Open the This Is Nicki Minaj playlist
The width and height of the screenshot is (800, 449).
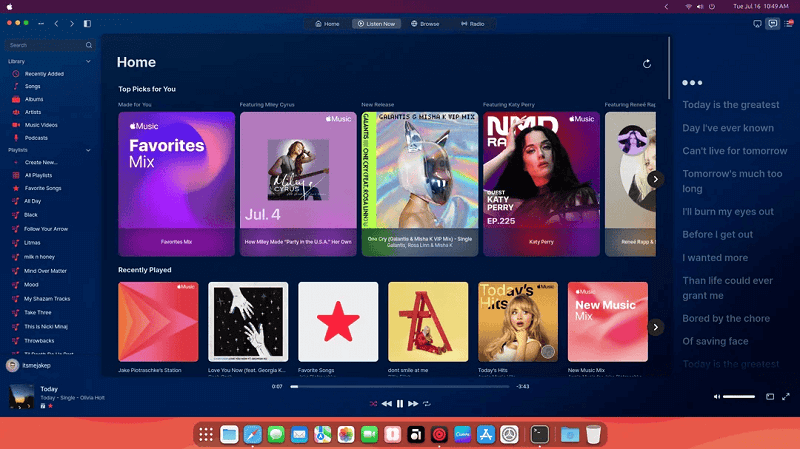tap(46, 327)
